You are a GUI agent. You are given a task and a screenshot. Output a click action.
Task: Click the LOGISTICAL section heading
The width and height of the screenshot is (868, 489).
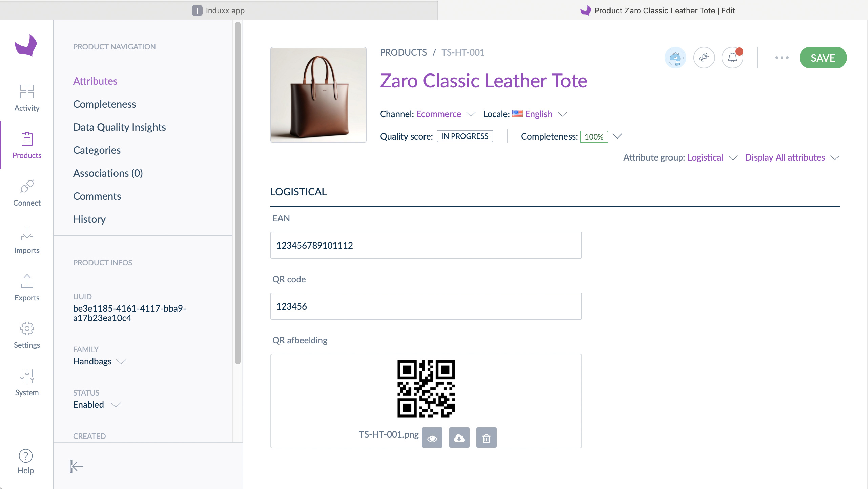click(x=298, y=192)
